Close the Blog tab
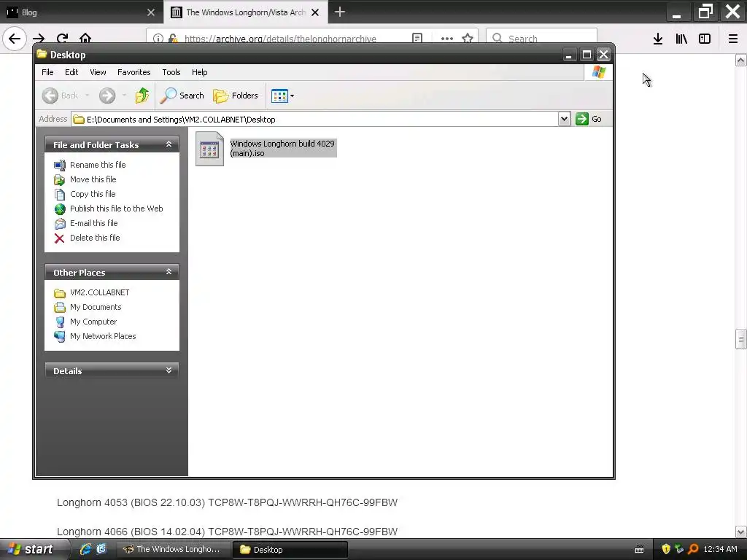 (x=150, y=12)
